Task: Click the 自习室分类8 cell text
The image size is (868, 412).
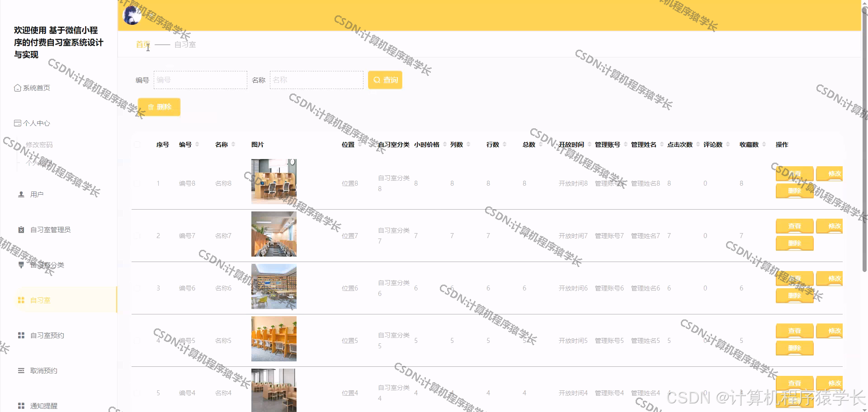Action: pyautogui.click(x=394, y=183)
